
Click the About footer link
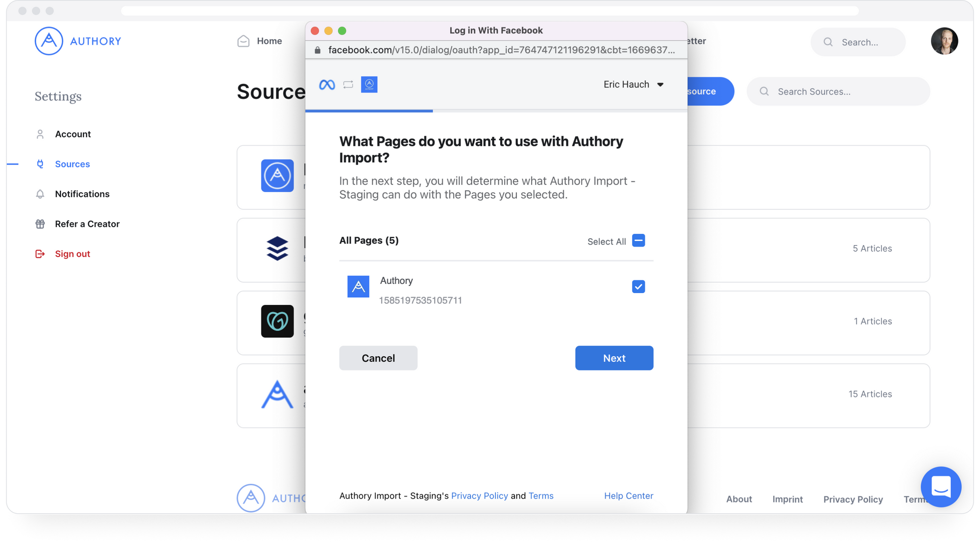pyautogui.click(x=739, y=499)
